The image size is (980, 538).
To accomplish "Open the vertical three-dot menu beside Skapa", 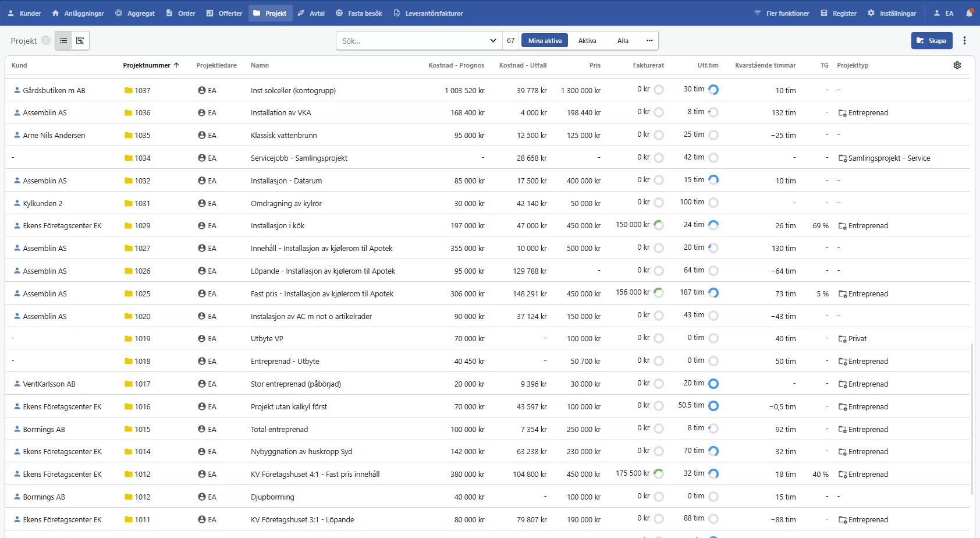I will [964, 41].
